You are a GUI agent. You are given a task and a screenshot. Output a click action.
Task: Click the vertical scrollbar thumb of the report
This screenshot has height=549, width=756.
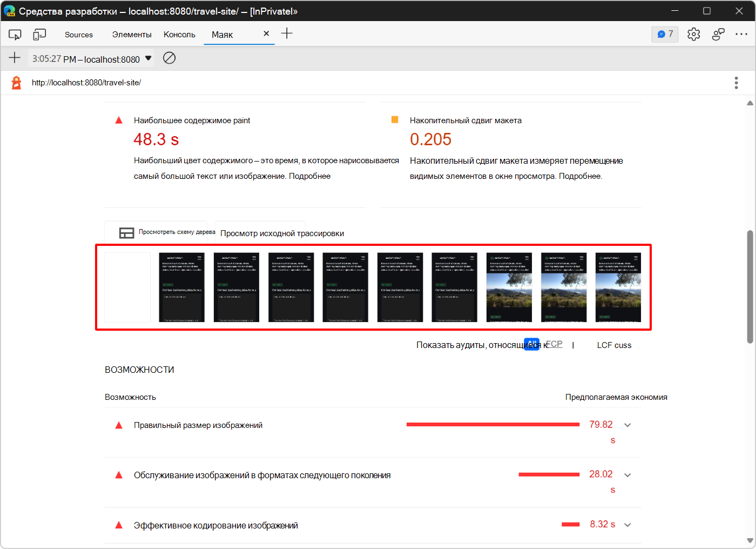click(750, 286)
